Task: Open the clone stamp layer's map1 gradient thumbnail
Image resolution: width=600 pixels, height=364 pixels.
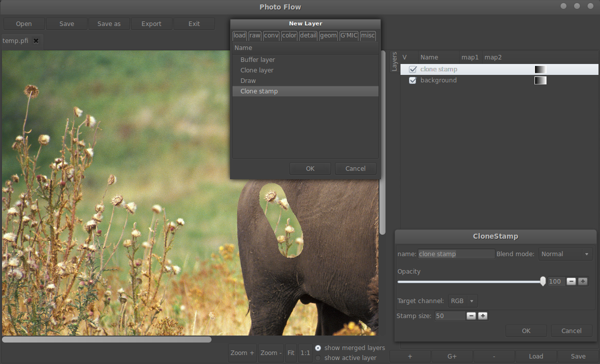Action: (540, 69)
